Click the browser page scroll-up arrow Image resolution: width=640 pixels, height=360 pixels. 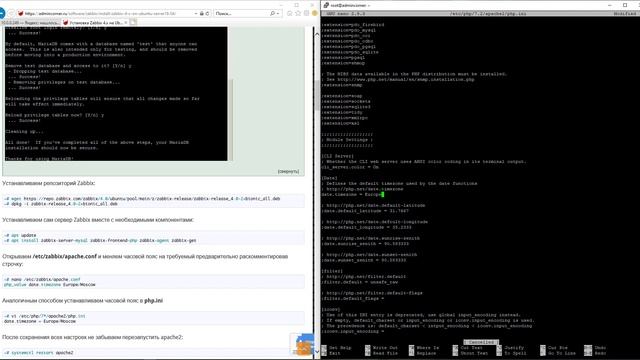[317, 34]
